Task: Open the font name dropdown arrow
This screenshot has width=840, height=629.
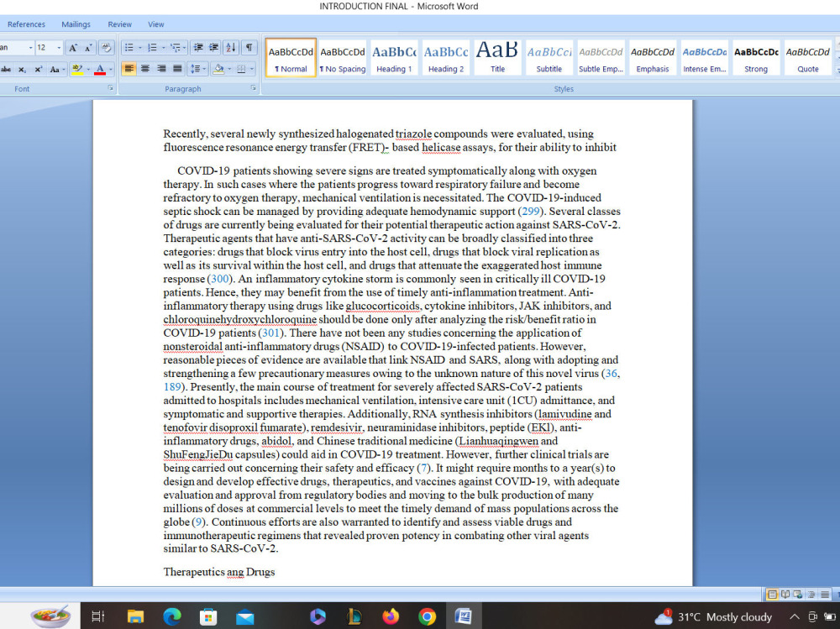Action: coord(30,48)
